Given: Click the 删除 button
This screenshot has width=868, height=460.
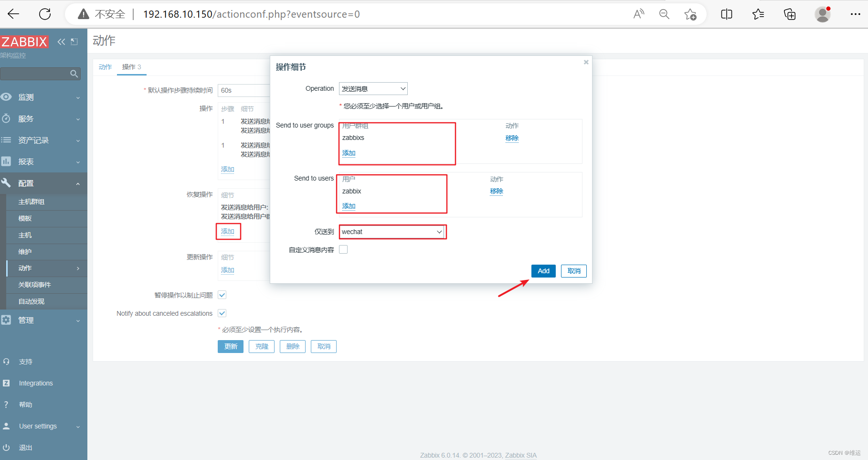Looking at the screenshot, I should pos(293,346).
